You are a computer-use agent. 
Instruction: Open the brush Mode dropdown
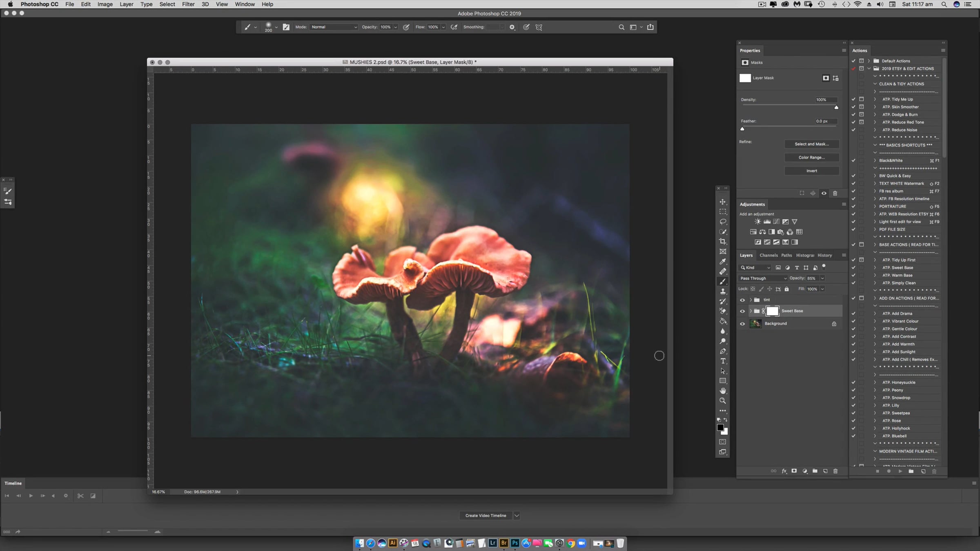[x=334, y=27]
